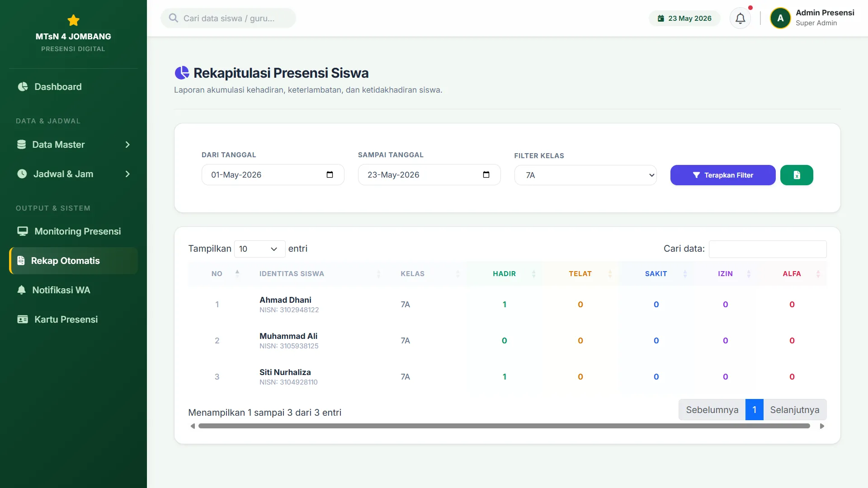Click the green Excel export icon button
This screenshot has width=868, height=488.
[x=797, y=175]
